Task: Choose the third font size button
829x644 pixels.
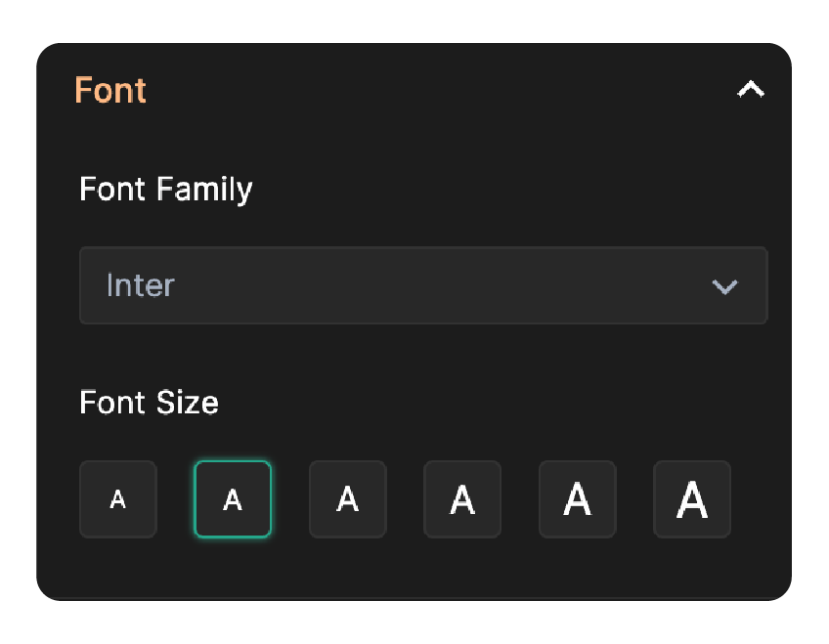Action: click(347, 499)
